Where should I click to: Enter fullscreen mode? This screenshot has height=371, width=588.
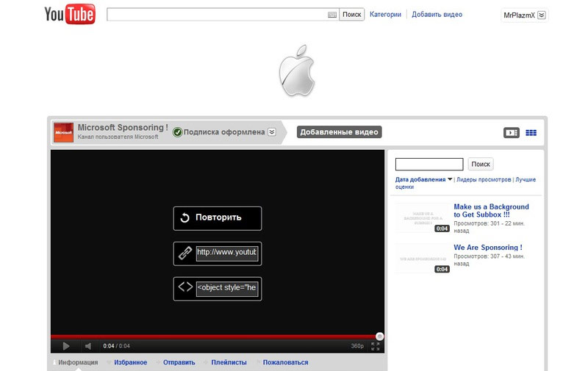point(376,346)
